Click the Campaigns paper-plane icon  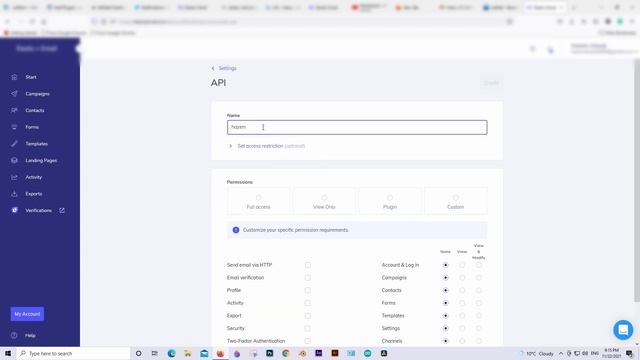click(x=14, y=94)
